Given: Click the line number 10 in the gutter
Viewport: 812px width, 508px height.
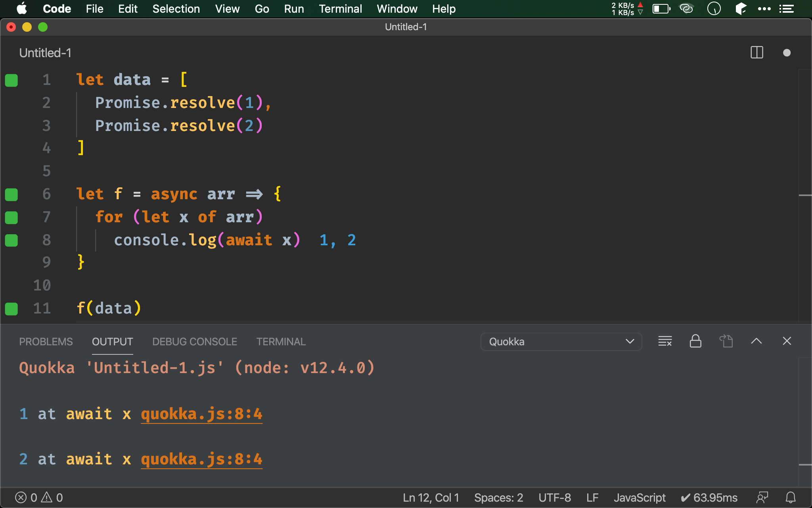Looking at the screenshot, I should [42, 285].
